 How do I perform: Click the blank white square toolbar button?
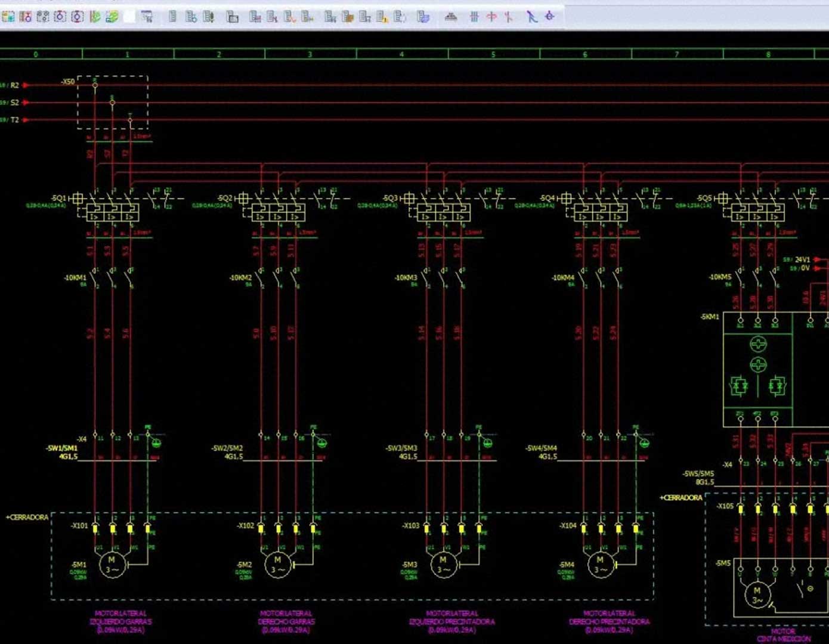129,17
